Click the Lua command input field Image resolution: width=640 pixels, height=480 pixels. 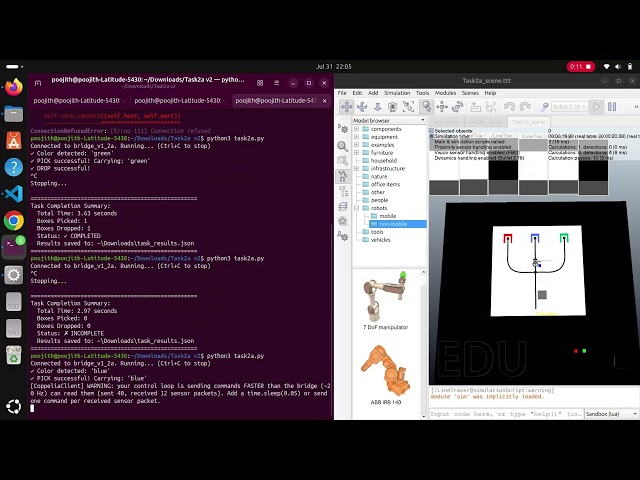click(x=506, y=414)
